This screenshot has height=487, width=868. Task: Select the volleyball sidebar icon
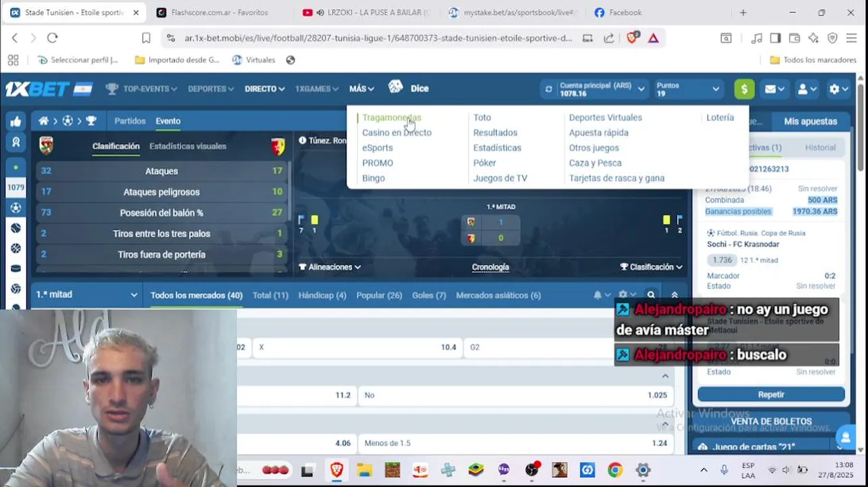coord(16,289)
